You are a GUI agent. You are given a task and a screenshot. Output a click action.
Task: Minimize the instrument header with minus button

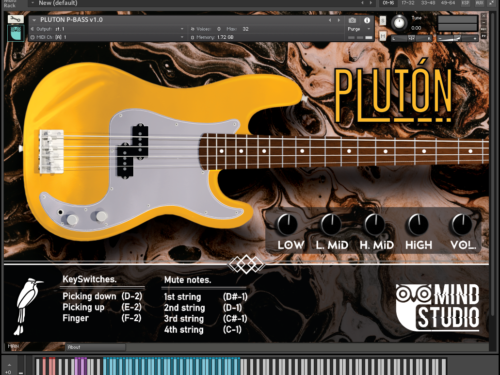click(x=484, y=22)
